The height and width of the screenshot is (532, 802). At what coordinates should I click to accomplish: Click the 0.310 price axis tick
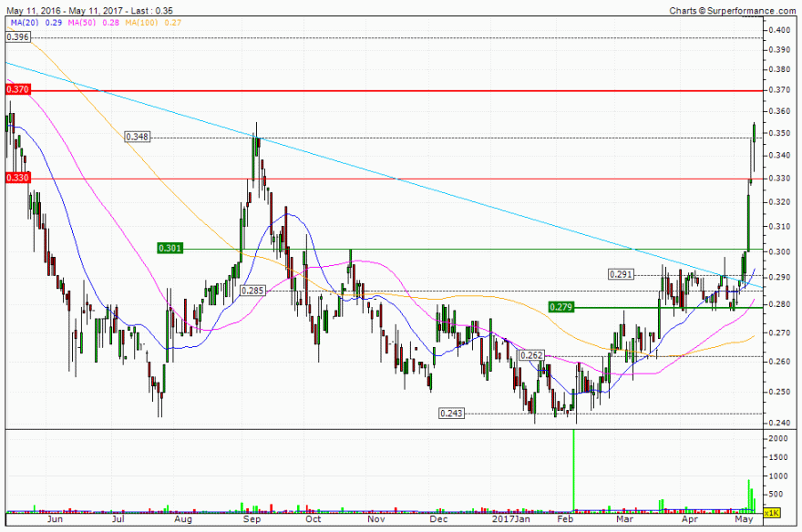pyautogui.click(x=779, y=227)
